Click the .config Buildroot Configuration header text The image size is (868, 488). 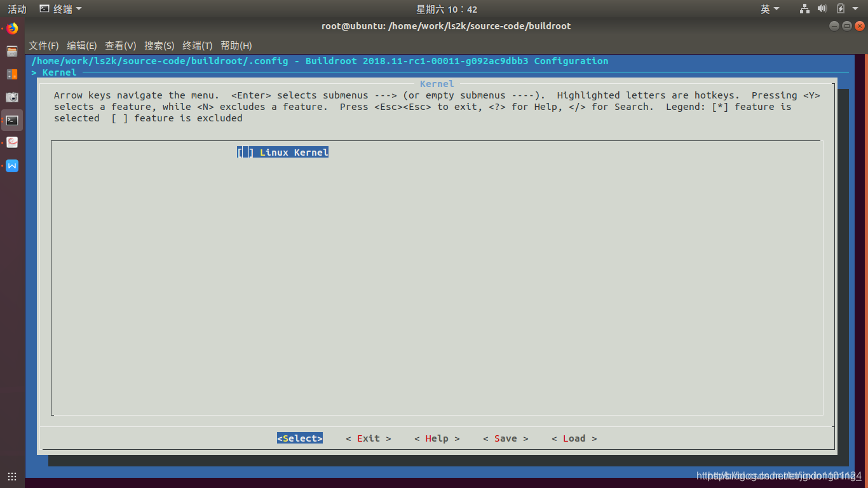pyautogui.click(x=320, y=61)
